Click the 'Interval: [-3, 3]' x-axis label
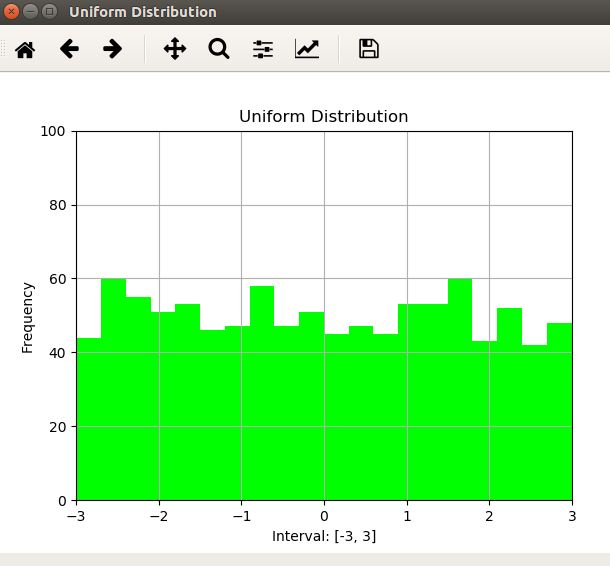The image size is (610, 566). click(x=324, y=536)
